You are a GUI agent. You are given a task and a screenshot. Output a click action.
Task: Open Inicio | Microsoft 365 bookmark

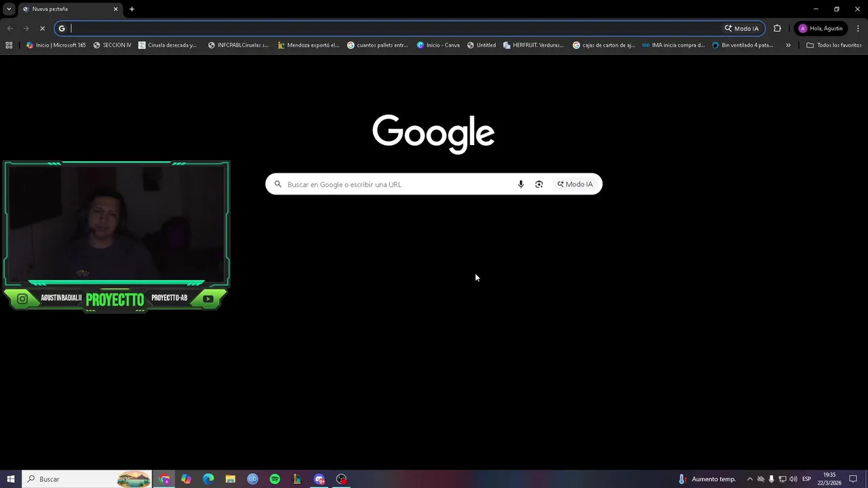(x=56, y=45)
